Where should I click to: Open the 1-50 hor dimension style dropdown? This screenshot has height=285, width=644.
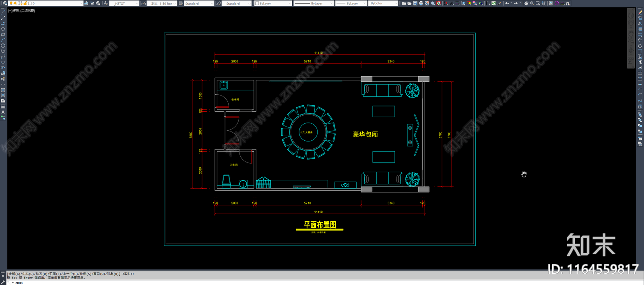click(x=174, y=4)
